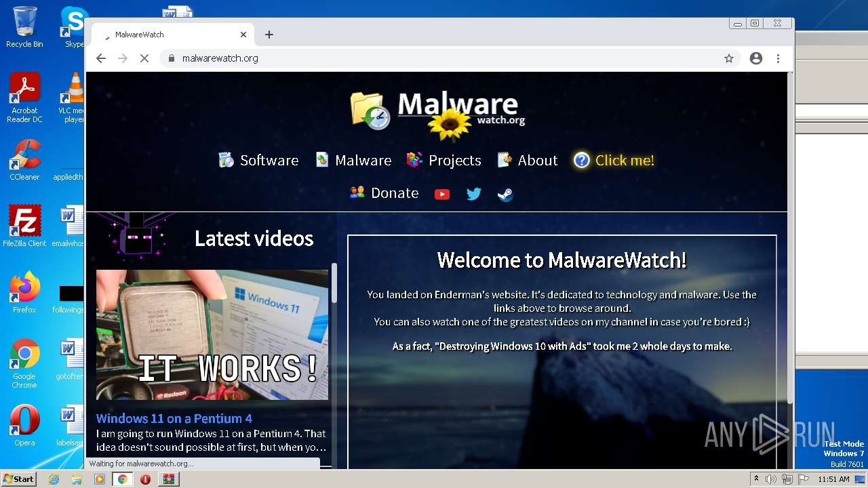
Task: Open media player taskbar icon
Action: (100, 479)
